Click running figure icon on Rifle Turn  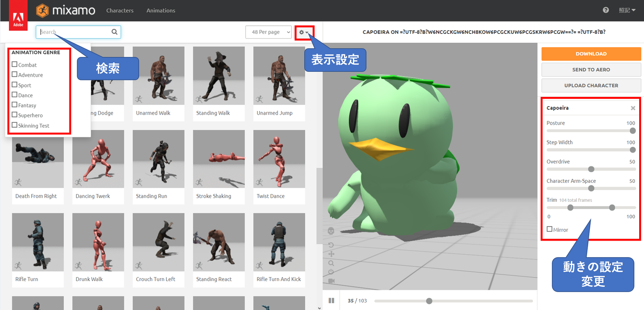click(x=18, y=265)
